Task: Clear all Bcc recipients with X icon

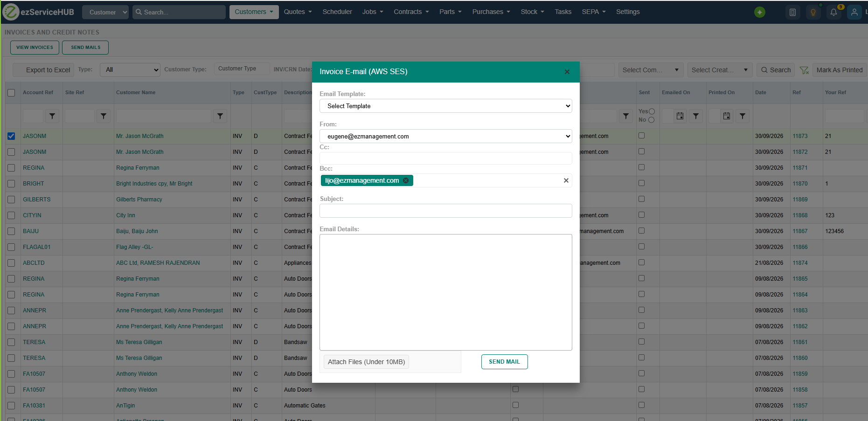Action: [x=566, y=180]
